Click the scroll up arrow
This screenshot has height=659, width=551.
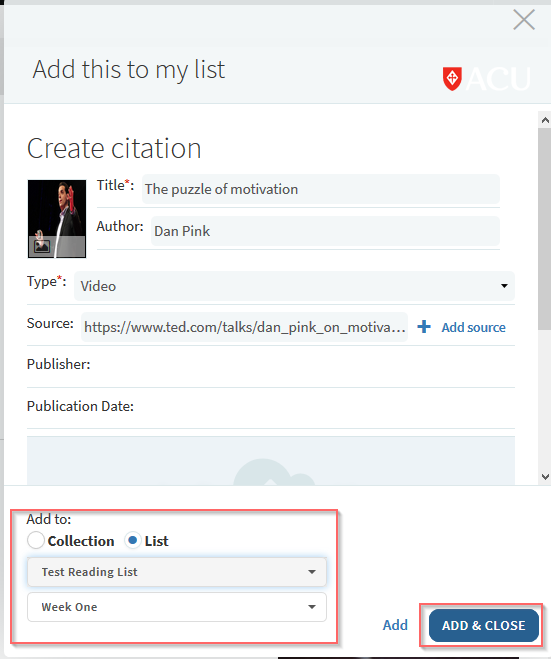click(545, 121)
